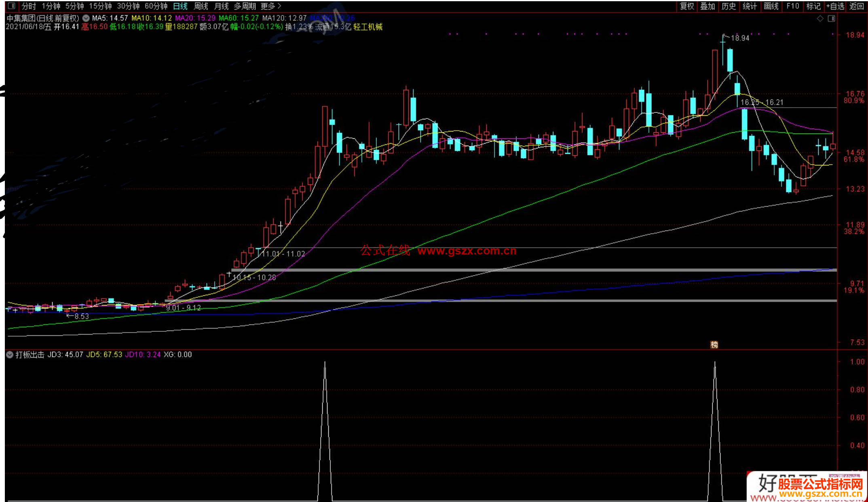The image size is (868, 502).
Task: Select the 日线 daily period
Action: click(180, 6)
